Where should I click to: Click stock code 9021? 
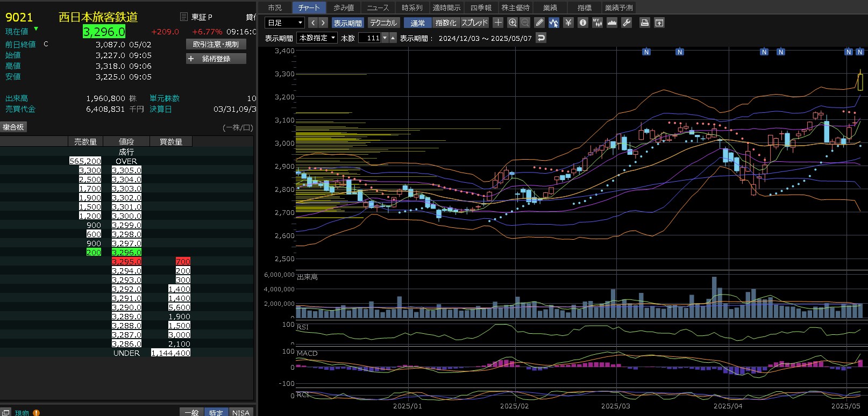[19, 17]
